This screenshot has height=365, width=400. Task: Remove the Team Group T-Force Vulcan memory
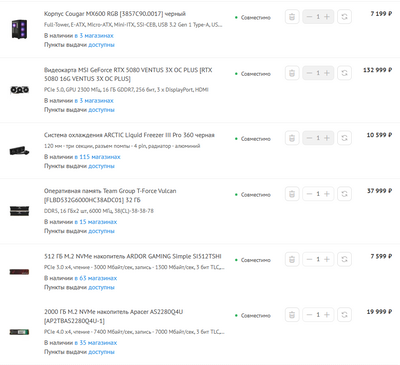pyautogui.click(x=292, y=194)
